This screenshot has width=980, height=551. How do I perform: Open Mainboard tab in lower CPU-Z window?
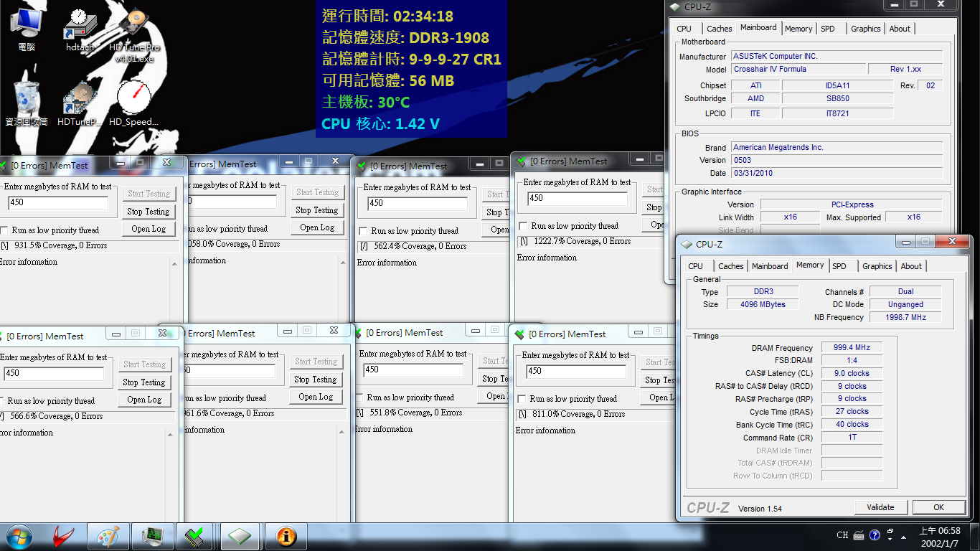pyautogui.click(x=770, y=266)
